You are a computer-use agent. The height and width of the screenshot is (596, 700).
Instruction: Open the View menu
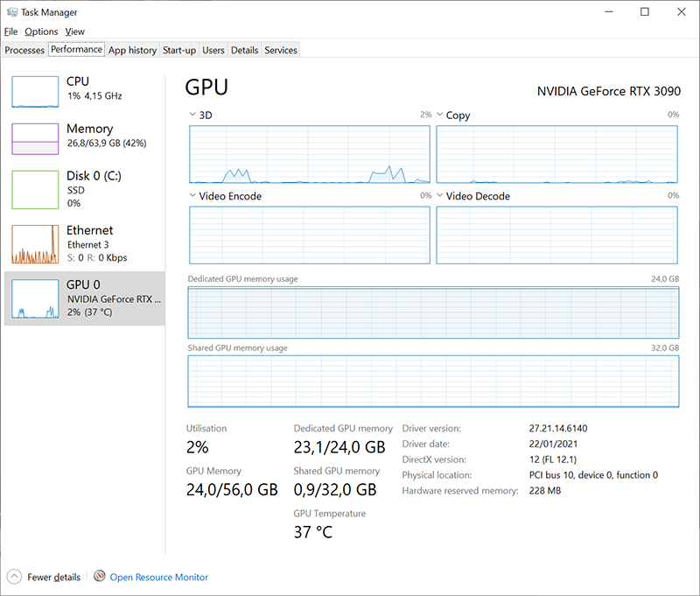74,32
